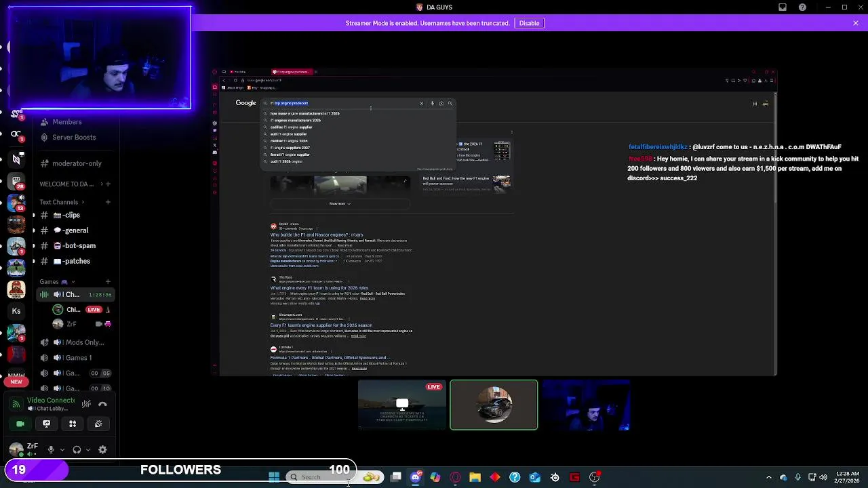Open Outlook from the taskbar
868x488 pixels.
534,477
